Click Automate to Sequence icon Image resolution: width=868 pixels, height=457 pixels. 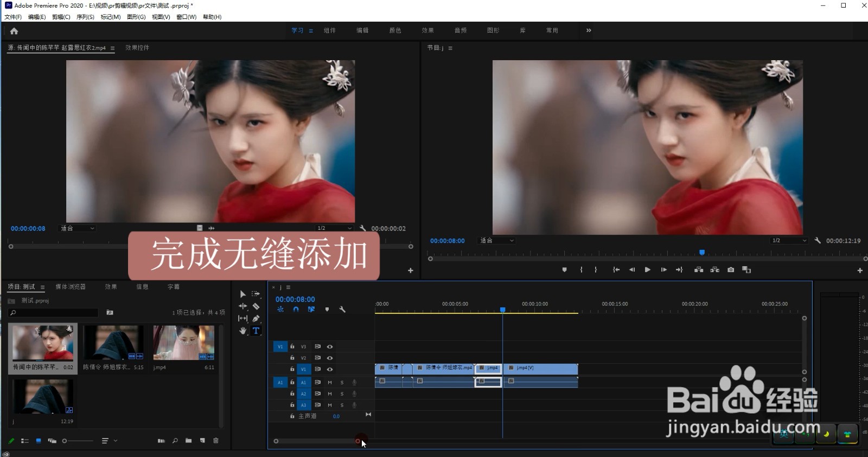pyautogui.click(x=161, y=441)
